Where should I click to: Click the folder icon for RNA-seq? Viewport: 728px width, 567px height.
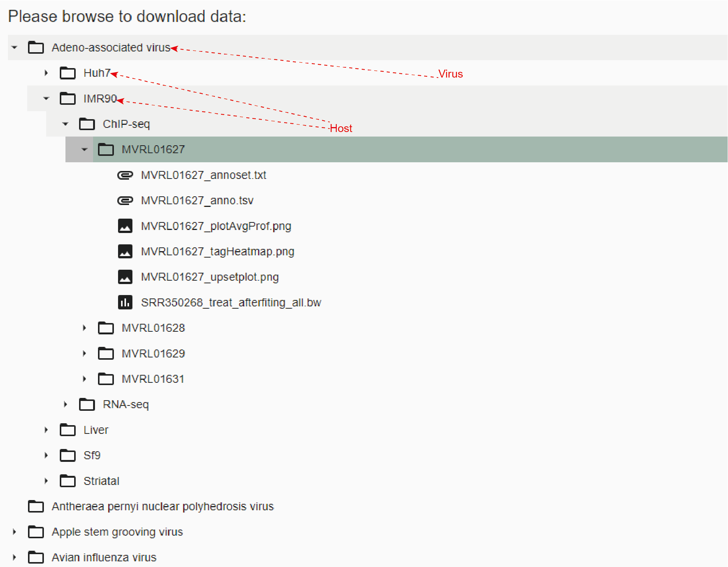coord(87,404)
